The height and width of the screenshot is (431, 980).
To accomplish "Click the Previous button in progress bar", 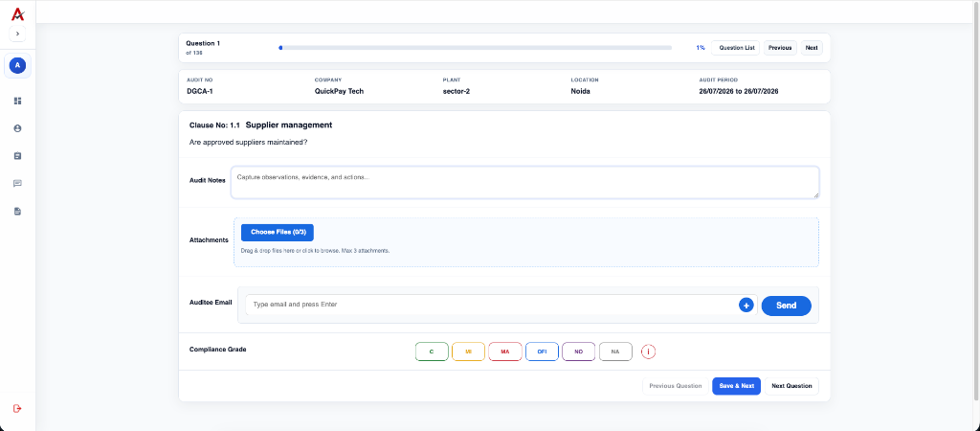I will pyautogui.click(x=780, y=48).
